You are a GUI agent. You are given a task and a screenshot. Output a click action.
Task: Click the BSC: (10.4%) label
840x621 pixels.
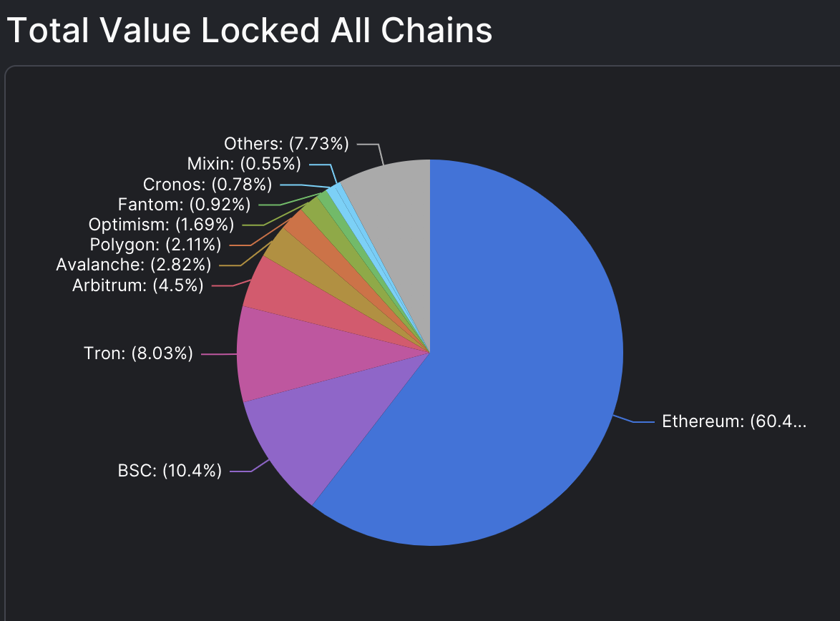170,471
